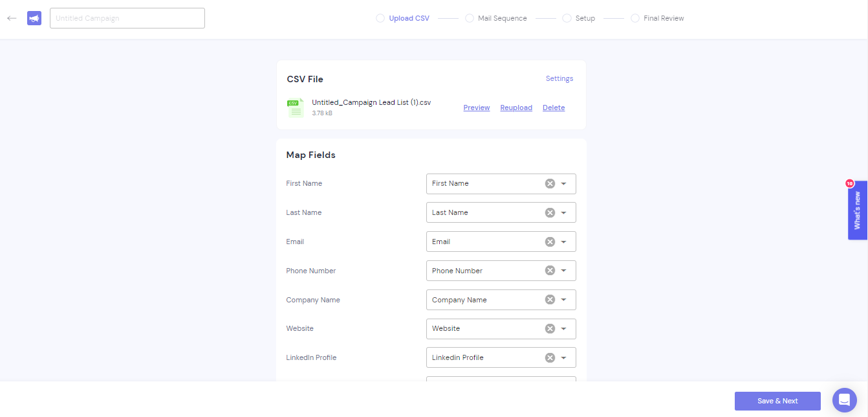Viewport: 868px width, 417px height.
Task: Open the Last Name mapping dropdown
Action: click(x=565, y=212)
